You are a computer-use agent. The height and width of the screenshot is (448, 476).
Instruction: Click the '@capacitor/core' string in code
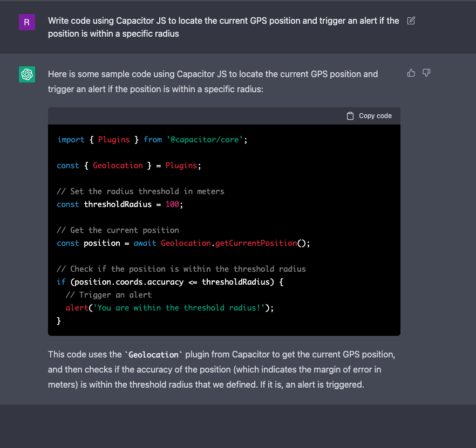point(206,140)
